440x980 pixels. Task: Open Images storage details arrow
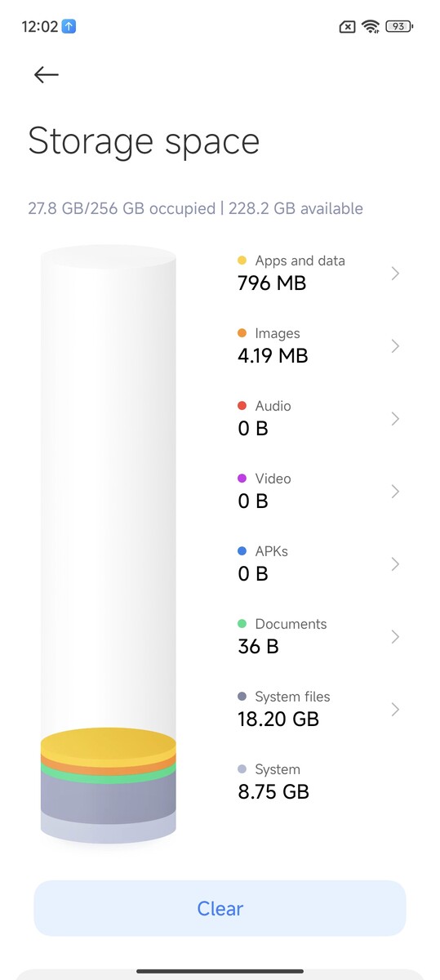[395, 346]
